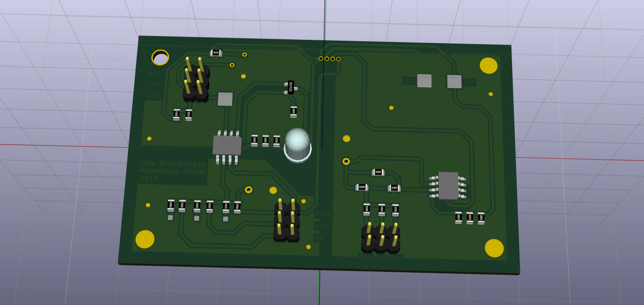Click the large yellow pad in bottom-right corner

click(494, 248)
